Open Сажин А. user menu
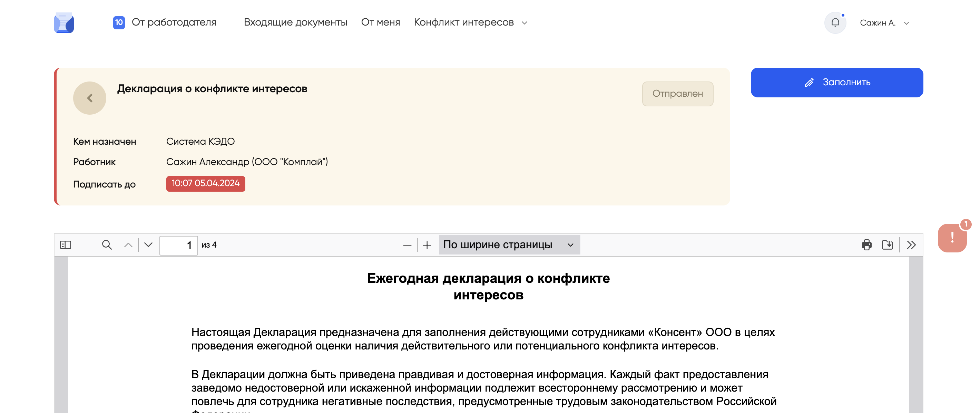This screenshot has width=980, height=413. click(884, 23)
